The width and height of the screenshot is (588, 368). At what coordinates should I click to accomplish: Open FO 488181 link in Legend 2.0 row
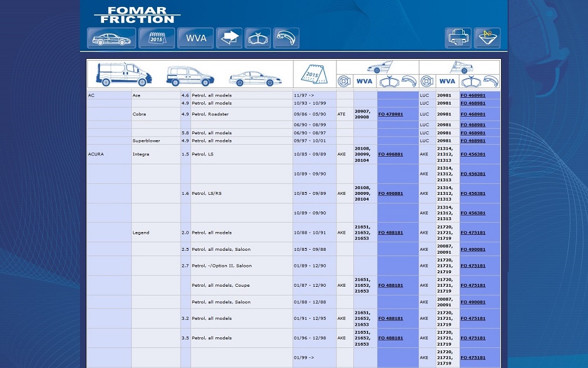click(390, 233)
